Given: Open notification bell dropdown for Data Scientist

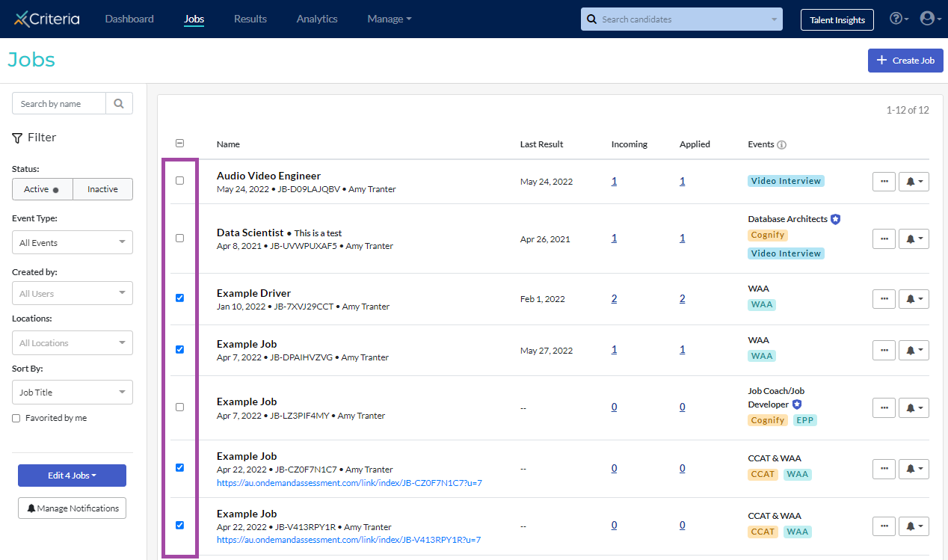Looking at the screenshot, I should [x=914, y=239].
